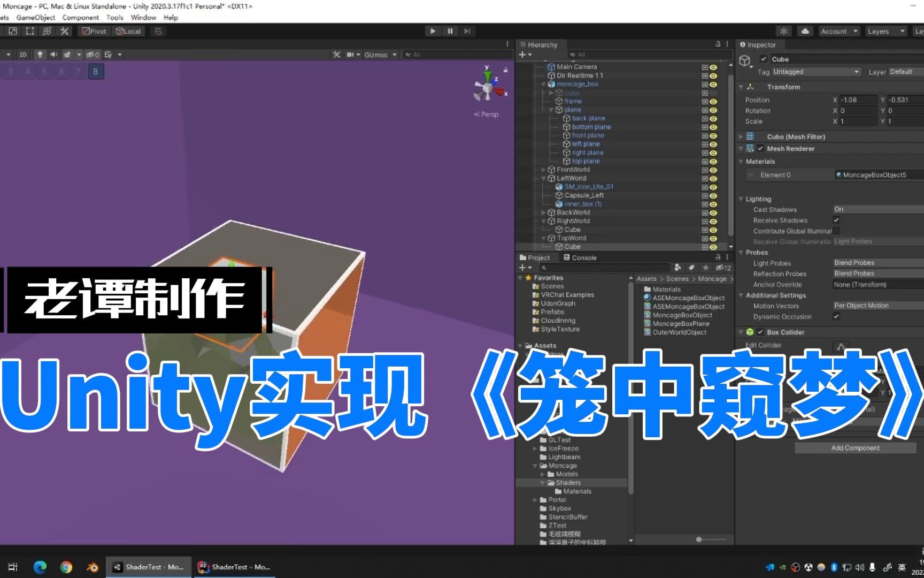Hide FrontWorld with its eye icon
Screen dimensions: 924x578
pos(713,170)
